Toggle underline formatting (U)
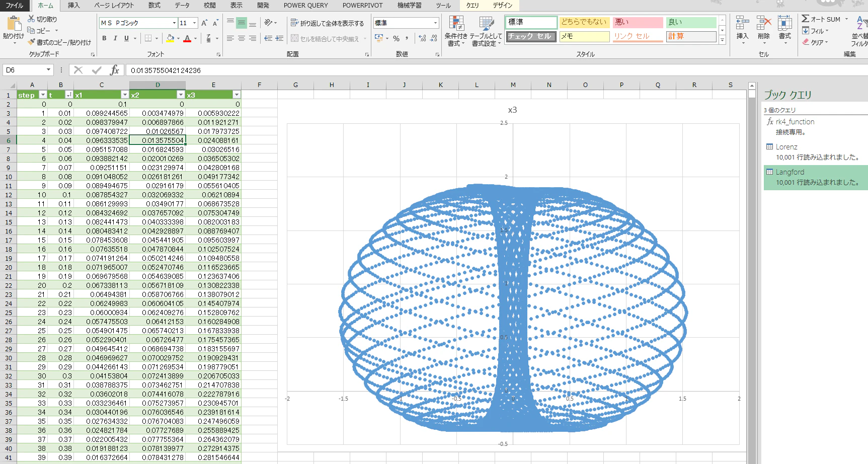The height and width of the screenshot is (464, 868). click(x=126, y=38)
